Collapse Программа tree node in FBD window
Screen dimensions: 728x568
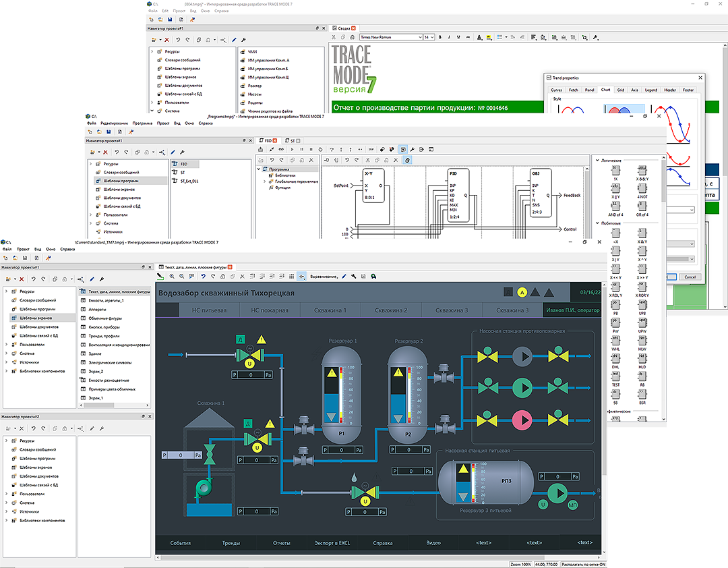(x=259, y=169)
